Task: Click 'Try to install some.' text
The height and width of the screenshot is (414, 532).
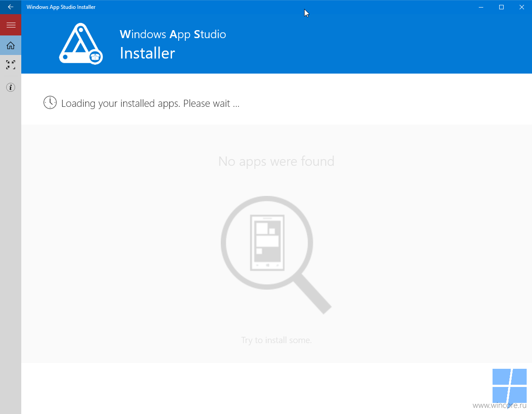Action: [276, 340]
